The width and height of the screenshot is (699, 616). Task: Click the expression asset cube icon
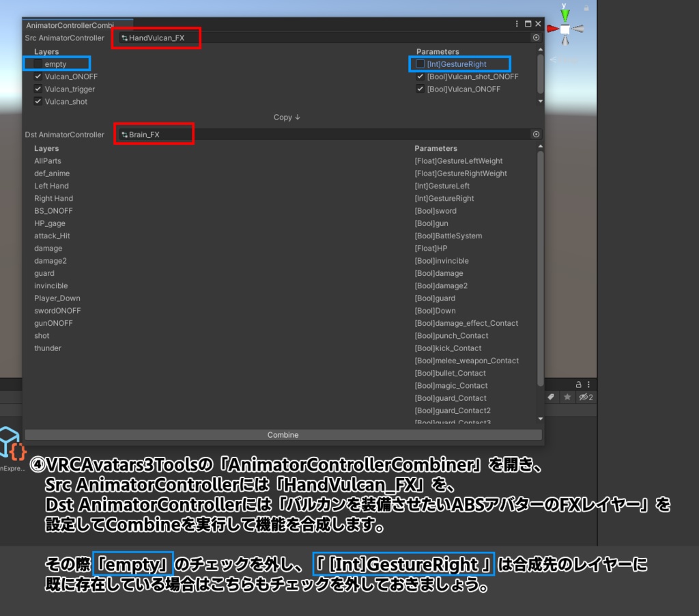click(12, 444)
